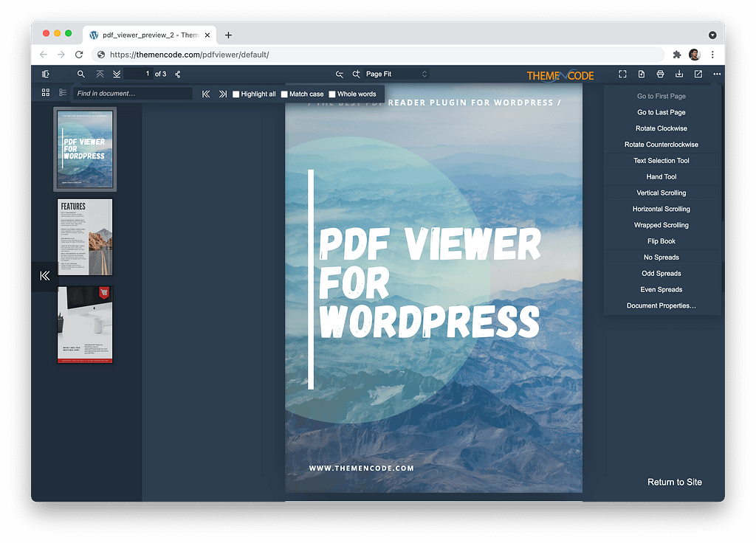Click the print icon
The image size is (756, 543).
pyautogui.click(x=660, y=74)
